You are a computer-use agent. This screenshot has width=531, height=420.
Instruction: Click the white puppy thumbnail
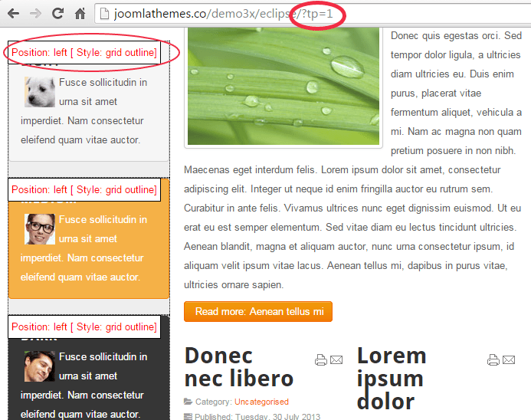coord(40,92)
